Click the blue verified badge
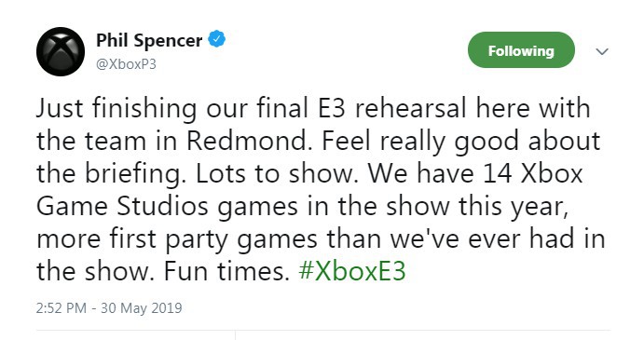Screen dimensions: 644x340 (216, 39)
